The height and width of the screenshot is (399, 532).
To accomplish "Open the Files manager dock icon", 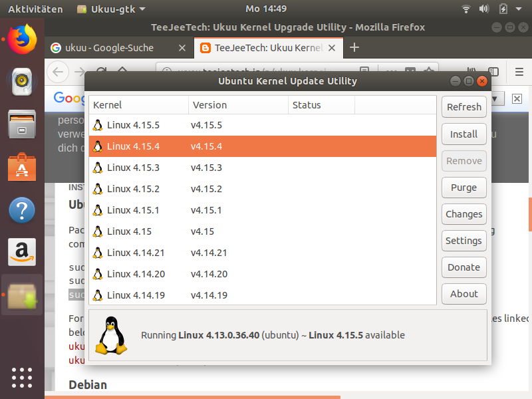I will click(x=22, y=124).
